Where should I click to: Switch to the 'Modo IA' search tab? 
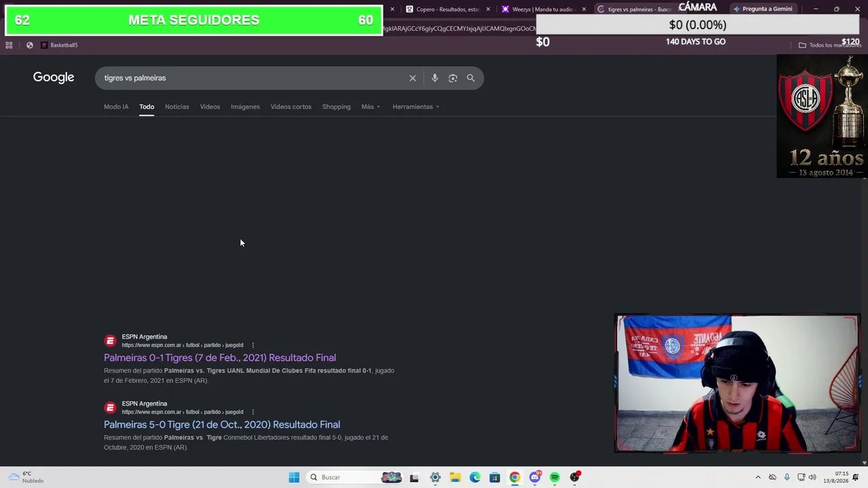116,107
